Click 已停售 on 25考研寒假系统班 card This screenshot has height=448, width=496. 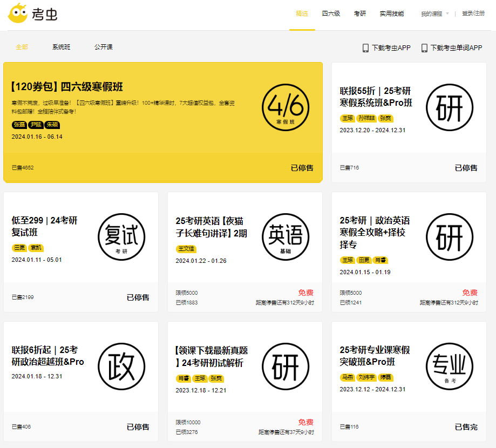point(466,168)
